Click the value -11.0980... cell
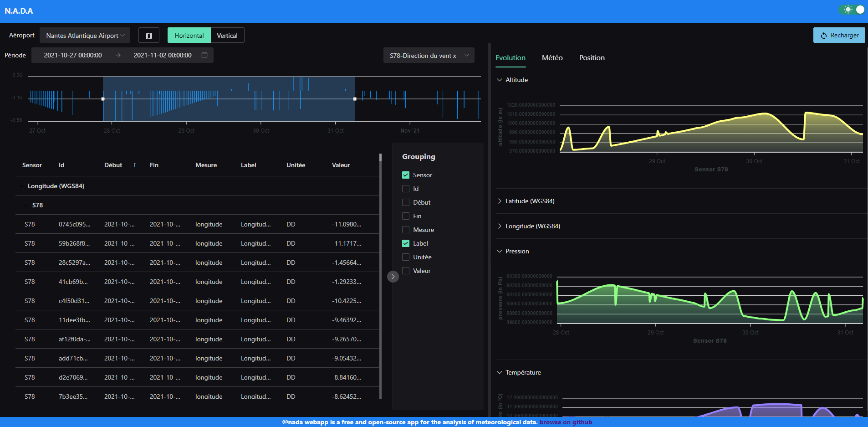868x427 pixels. [x=347, y=224]
